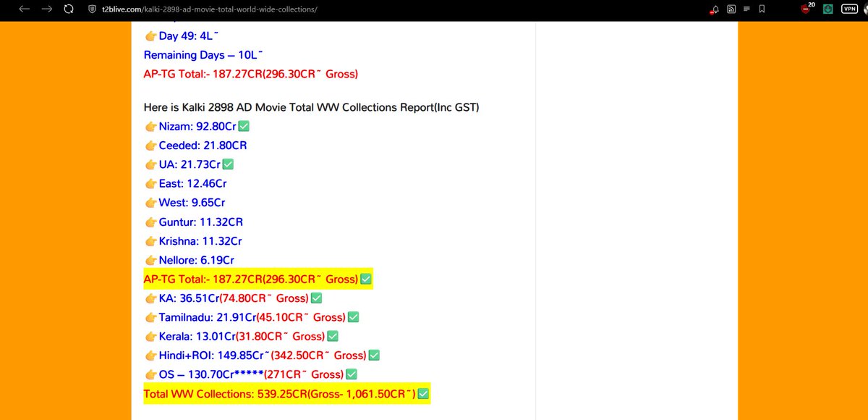Click the unhighlighted AP-TG Total line

pos(251,73)
